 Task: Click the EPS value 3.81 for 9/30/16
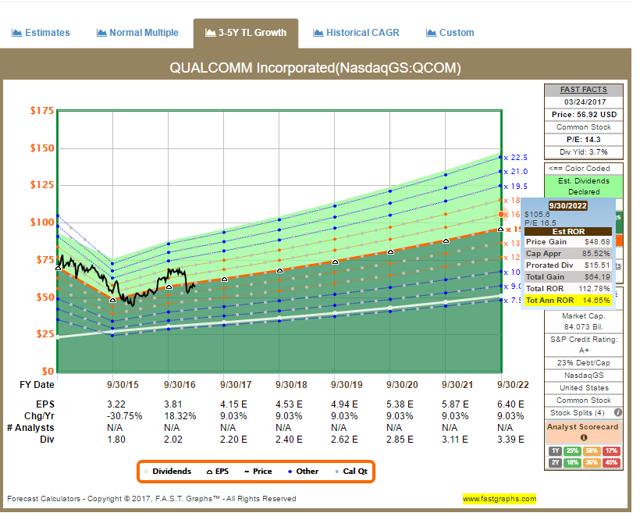[x=173, y=404]
